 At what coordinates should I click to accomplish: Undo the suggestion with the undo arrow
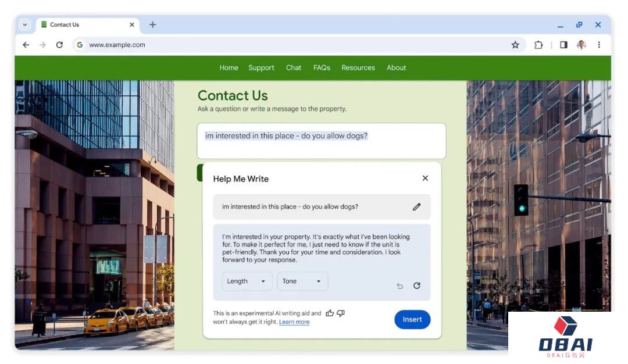click(399, 286)
